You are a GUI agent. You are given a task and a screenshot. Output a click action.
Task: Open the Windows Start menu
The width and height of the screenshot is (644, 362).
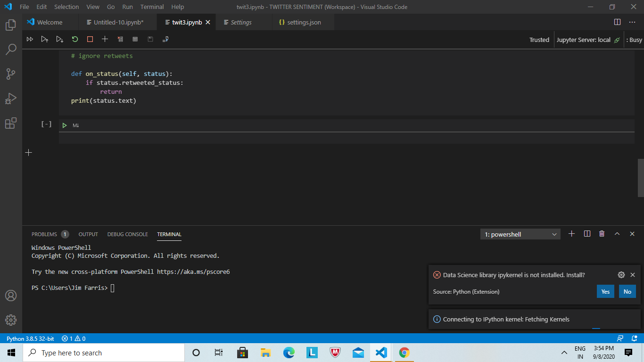(11, 353)
